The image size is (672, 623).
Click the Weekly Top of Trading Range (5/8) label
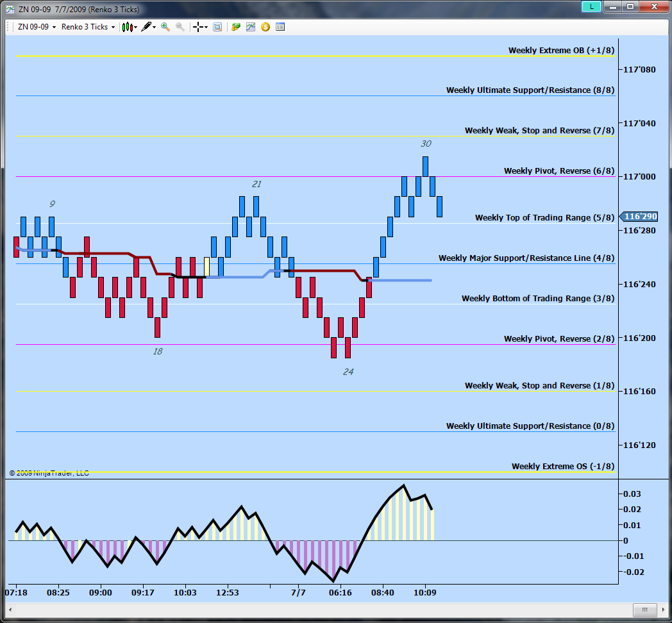[544, 217]
